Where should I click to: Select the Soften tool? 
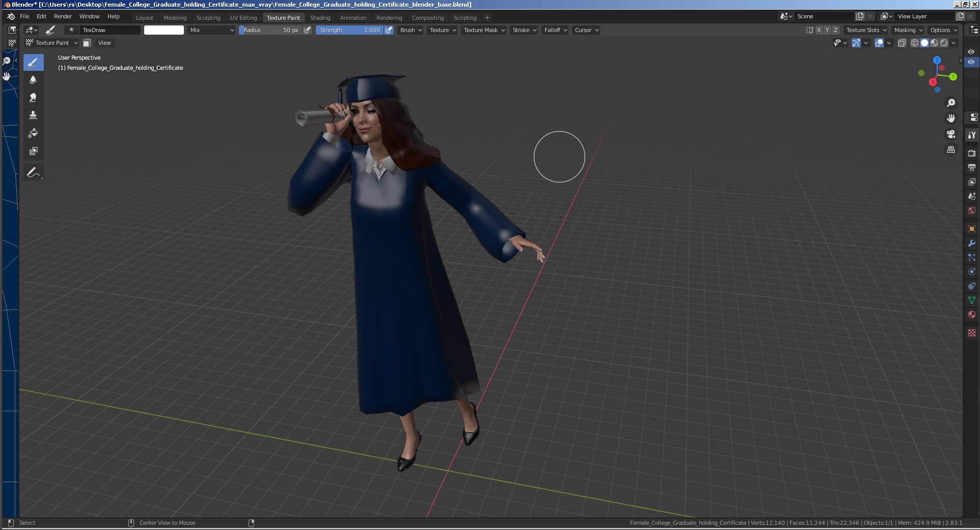pyautogui.click(x=33, y=80)
